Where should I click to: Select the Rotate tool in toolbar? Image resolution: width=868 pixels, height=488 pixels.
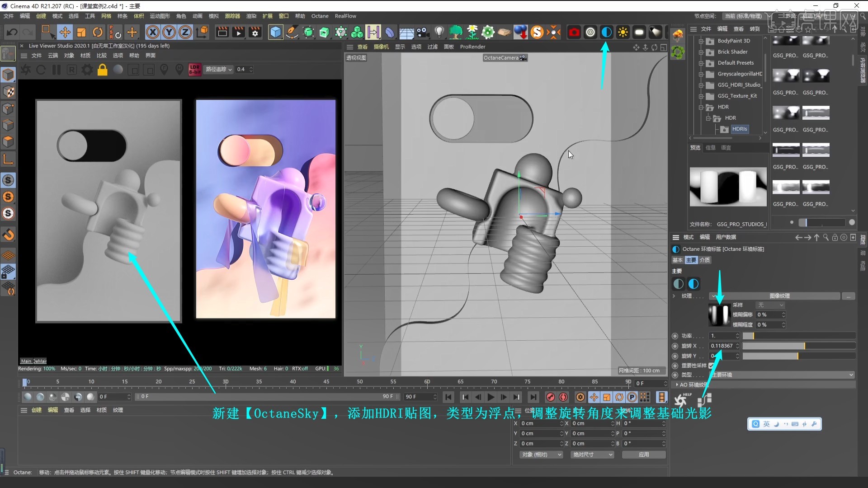(x=98, y=32)
